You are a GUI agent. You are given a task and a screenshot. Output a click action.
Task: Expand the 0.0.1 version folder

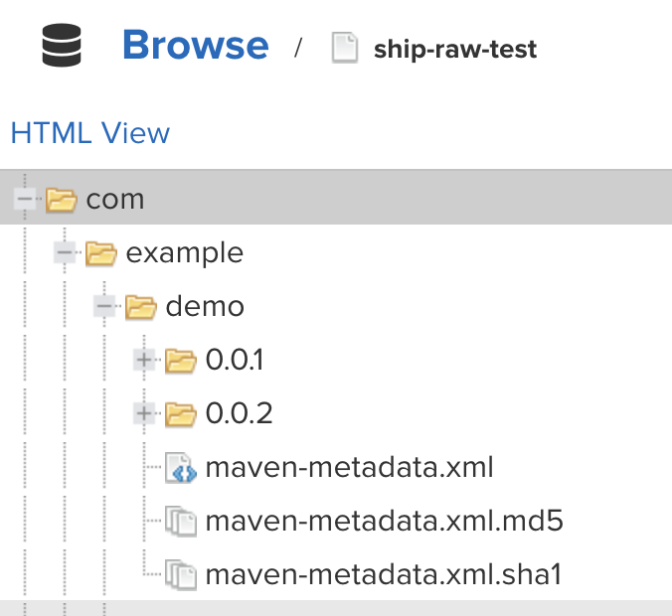(x=145, y=361)
